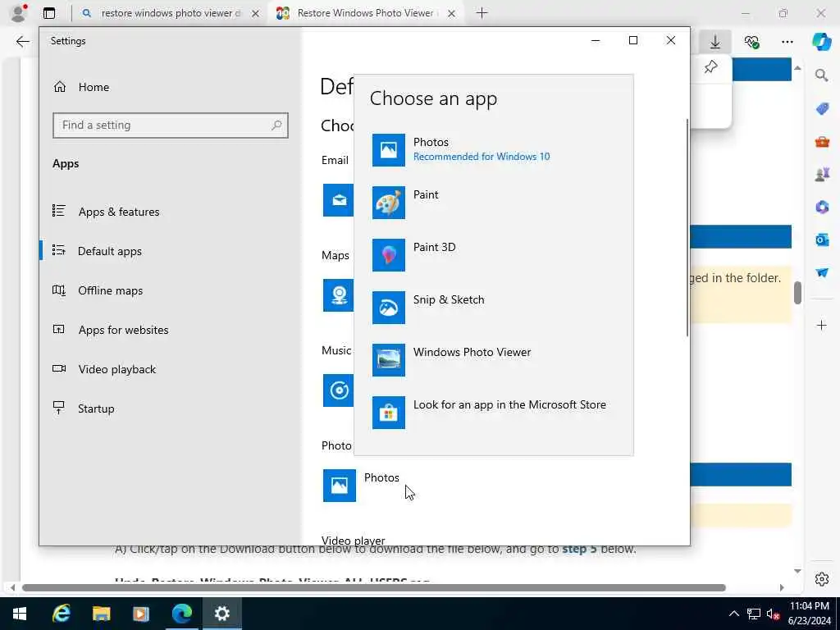Go back in Edge browser
Image resolution: width=840 pixels, height=630 pixels.
pos(22,41)
